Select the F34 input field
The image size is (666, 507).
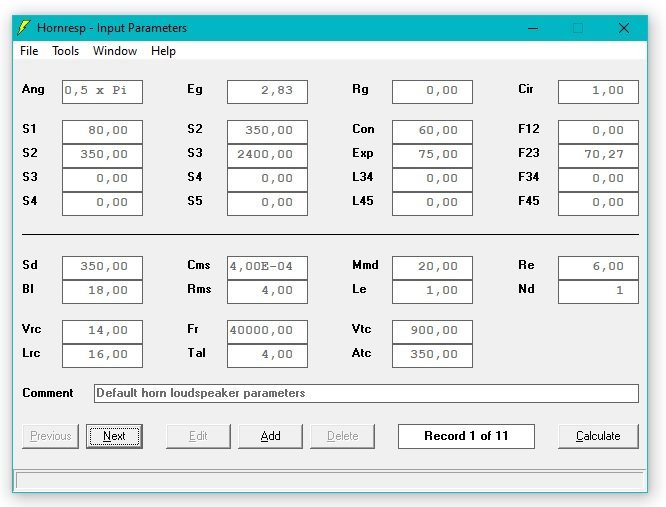pos(598,180)
